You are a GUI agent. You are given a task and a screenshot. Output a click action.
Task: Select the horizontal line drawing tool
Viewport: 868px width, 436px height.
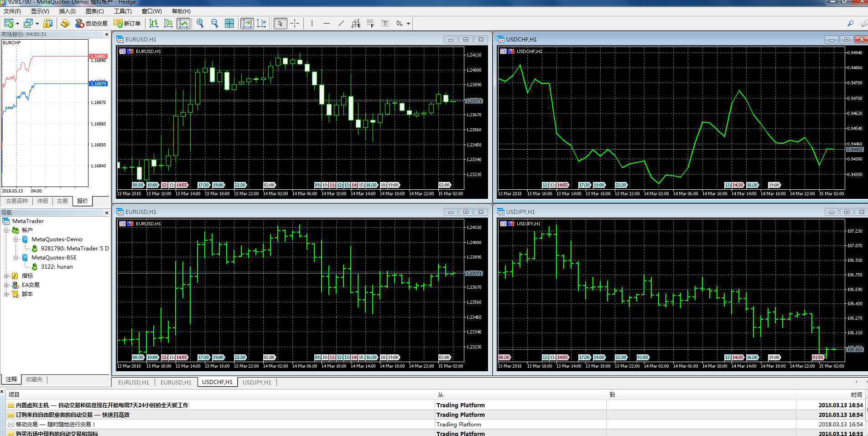click(327, 23)
